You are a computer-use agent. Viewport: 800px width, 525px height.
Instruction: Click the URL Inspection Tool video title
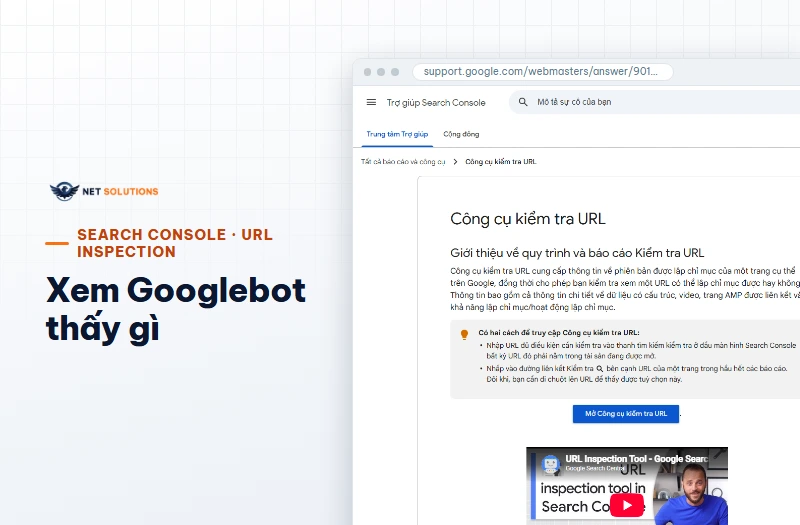pyautogui.click(x=636, y=459)
